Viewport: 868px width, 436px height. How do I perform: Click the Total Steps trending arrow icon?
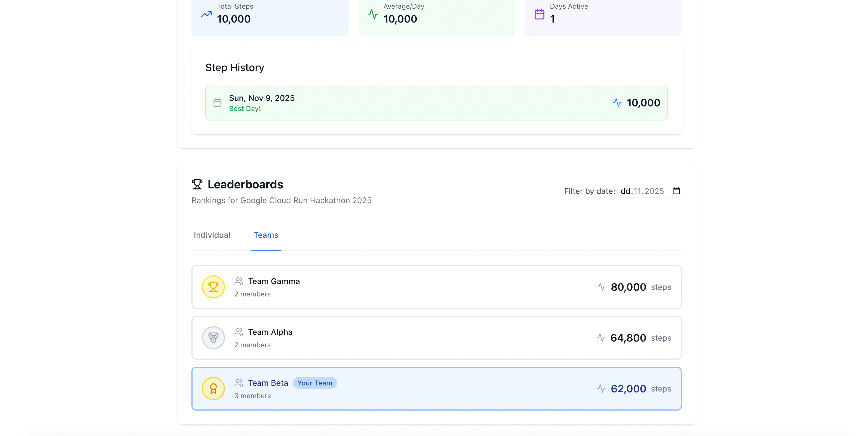206,14
